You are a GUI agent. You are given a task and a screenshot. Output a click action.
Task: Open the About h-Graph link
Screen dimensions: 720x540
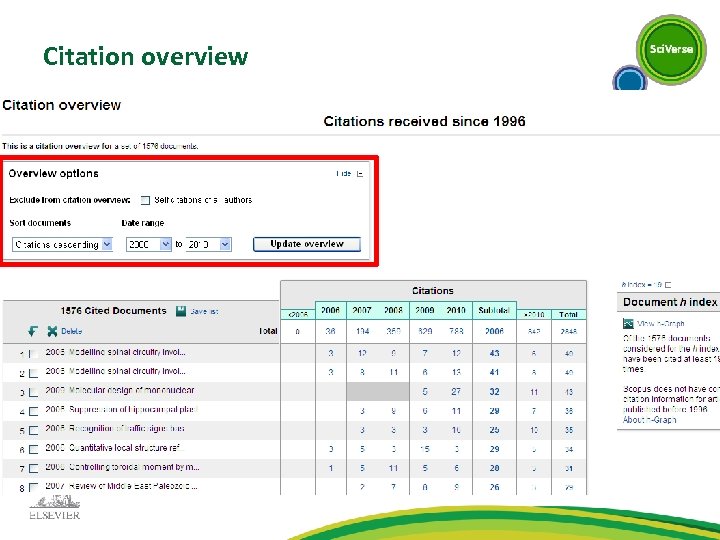point(649,420)
